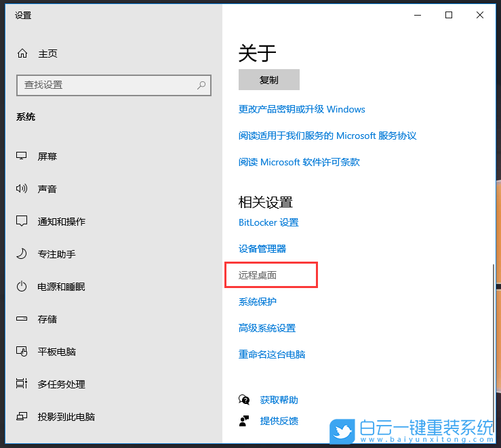This screenshot has width=501, height=448.
Task: Open 高级系统设置 link
Action: tap(267, 328)
